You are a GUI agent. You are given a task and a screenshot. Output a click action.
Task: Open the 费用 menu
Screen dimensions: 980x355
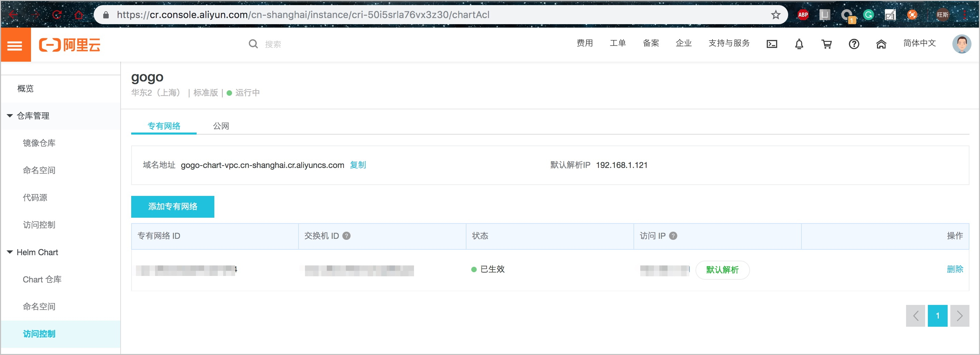click(585, 43)
